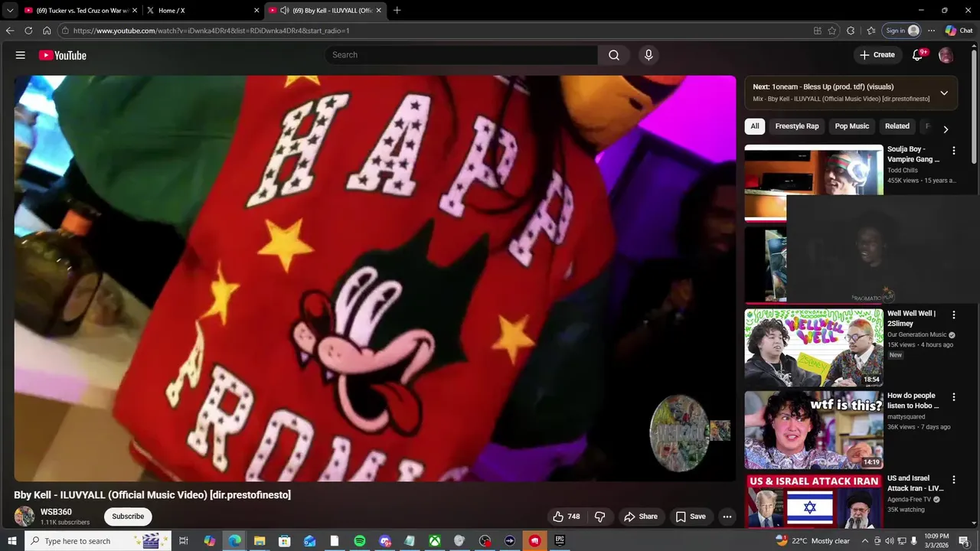
Task: Open WSB360 channel name link
Action: tap(56, 512)
